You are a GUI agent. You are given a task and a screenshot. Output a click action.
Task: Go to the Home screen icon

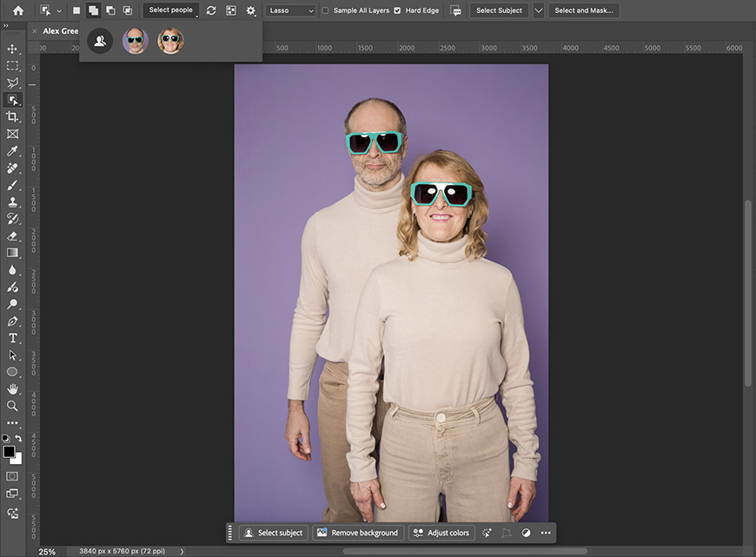18,10
